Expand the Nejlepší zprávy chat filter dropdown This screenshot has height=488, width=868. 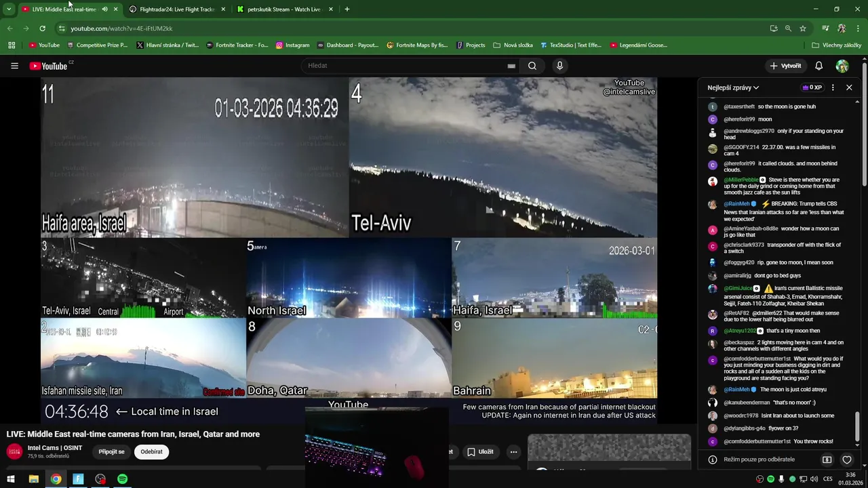click(733, 87)
